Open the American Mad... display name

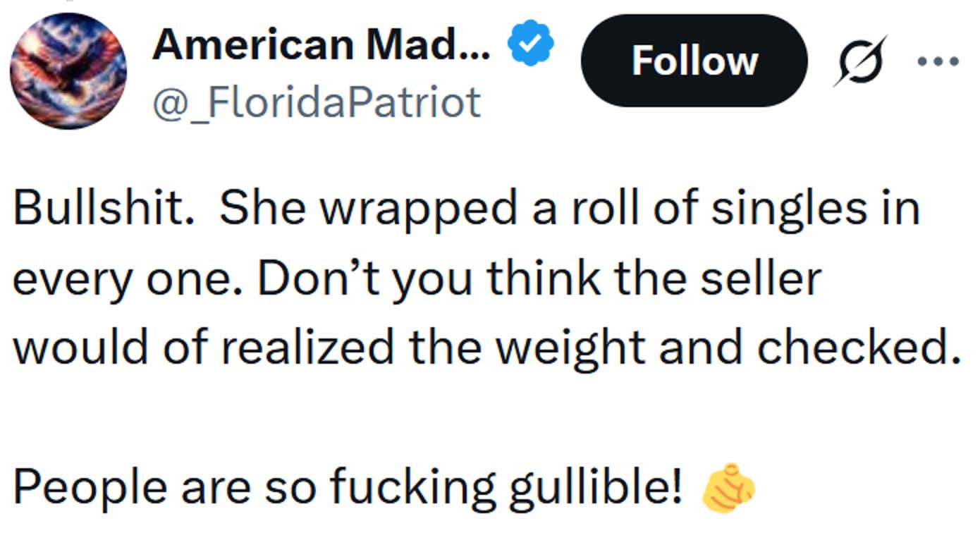pos(321,45)
